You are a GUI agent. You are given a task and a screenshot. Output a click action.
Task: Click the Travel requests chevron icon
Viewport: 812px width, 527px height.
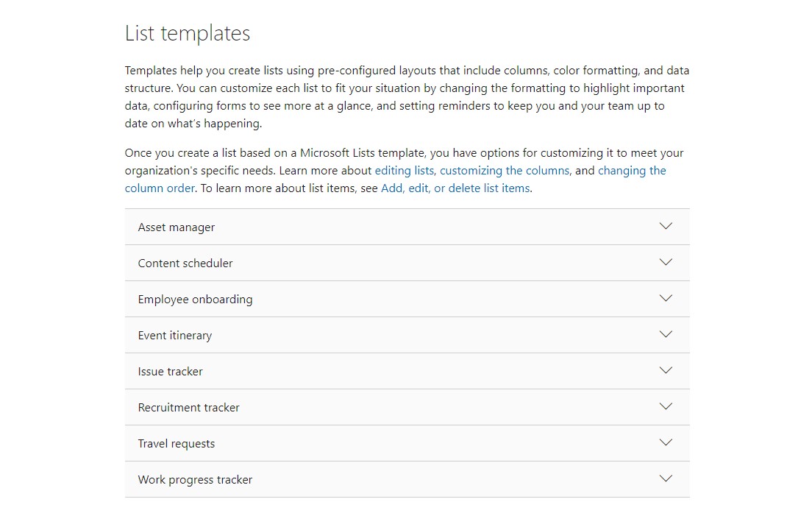[666, 442]
